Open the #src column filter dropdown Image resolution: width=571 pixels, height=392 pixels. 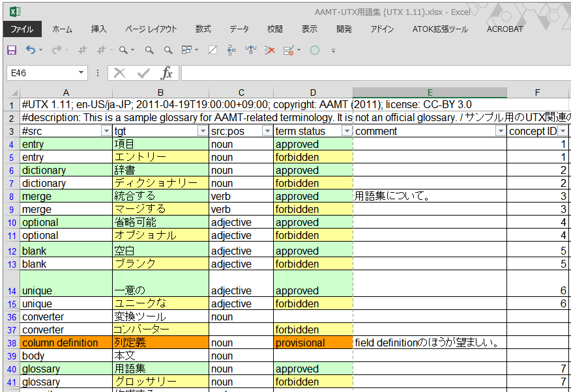[x=106, y=132]
